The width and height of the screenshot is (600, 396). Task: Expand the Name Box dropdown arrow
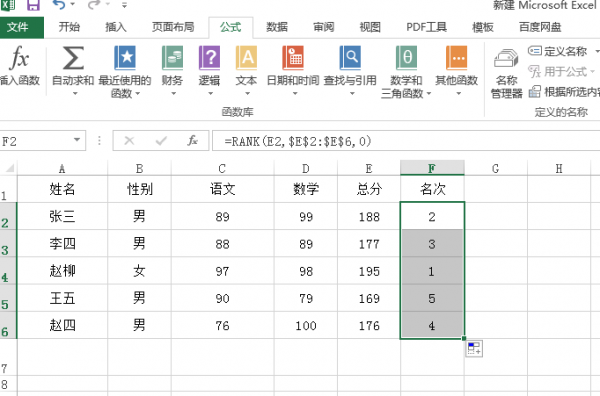click(x=77, y=140)
